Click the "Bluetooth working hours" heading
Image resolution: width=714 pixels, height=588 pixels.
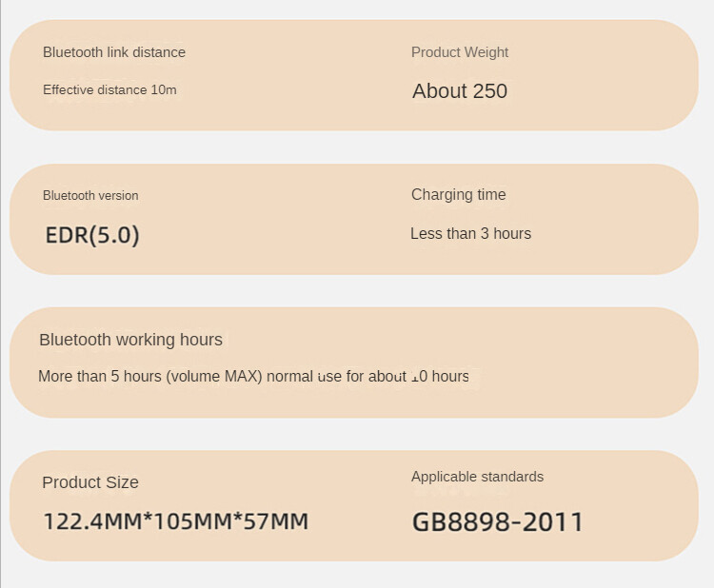click(x=130, y=340)
